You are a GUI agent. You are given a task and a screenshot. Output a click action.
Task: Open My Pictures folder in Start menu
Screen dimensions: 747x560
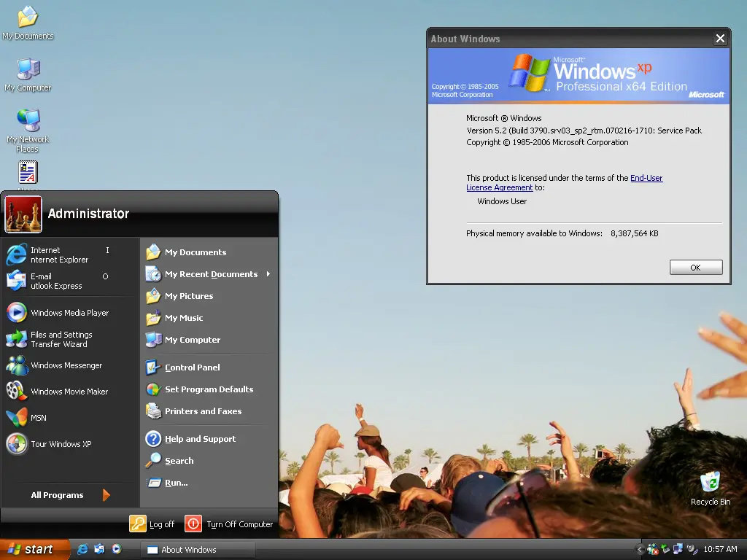pyautogui.click(x=209, y=296)
